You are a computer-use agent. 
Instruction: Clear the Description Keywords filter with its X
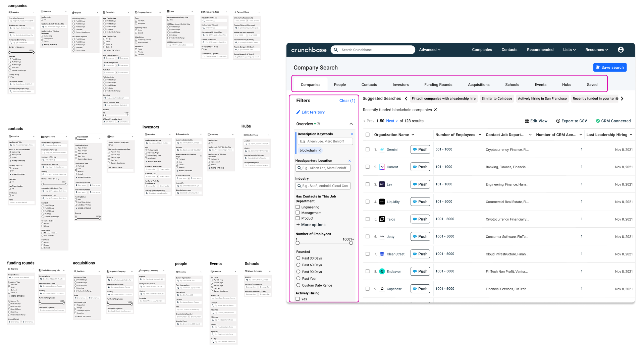coord(352,134)
